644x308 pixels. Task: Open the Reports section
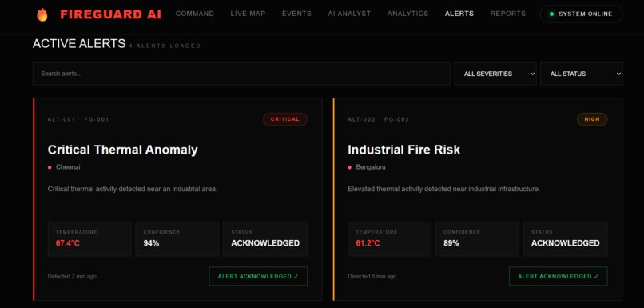(507, 14)
